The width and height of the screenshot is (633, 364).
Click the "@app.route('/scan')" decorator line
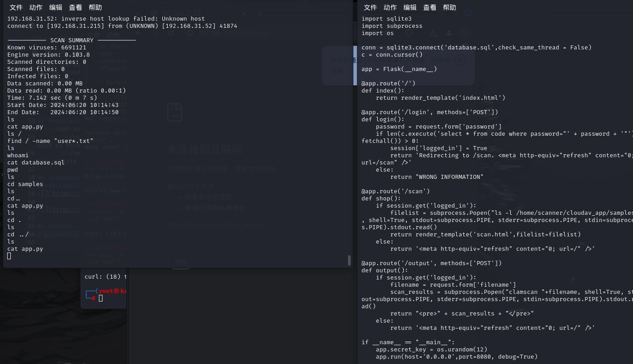[x=396, y=191]
